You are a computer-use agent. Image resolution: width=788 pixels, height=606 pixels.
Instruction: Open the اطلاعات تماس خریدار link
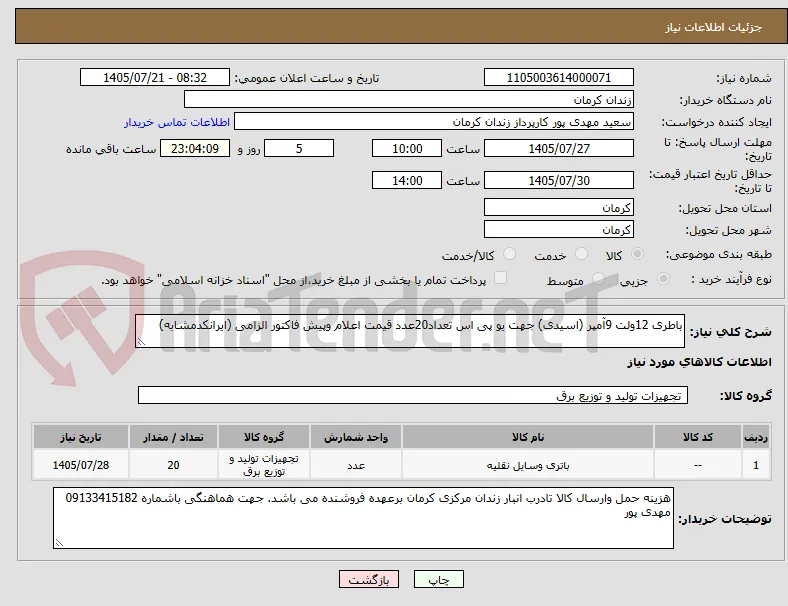click(x=177, y=122)
